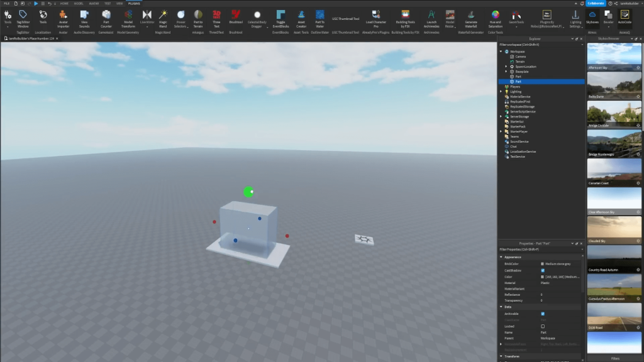The height and width of the screenshot is (362, 644).
Task: Expand the Lighting service node
Action: click(x=501, y=92)
